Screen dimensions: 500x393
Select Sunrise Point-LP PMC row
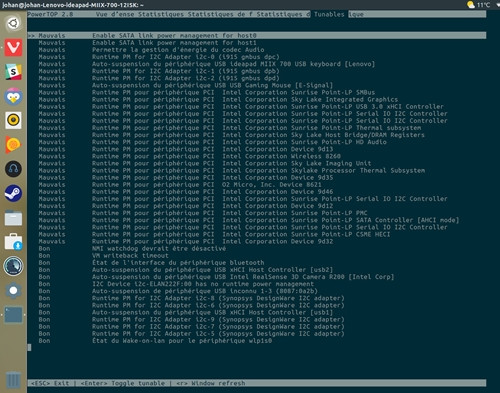click(257, 213)
